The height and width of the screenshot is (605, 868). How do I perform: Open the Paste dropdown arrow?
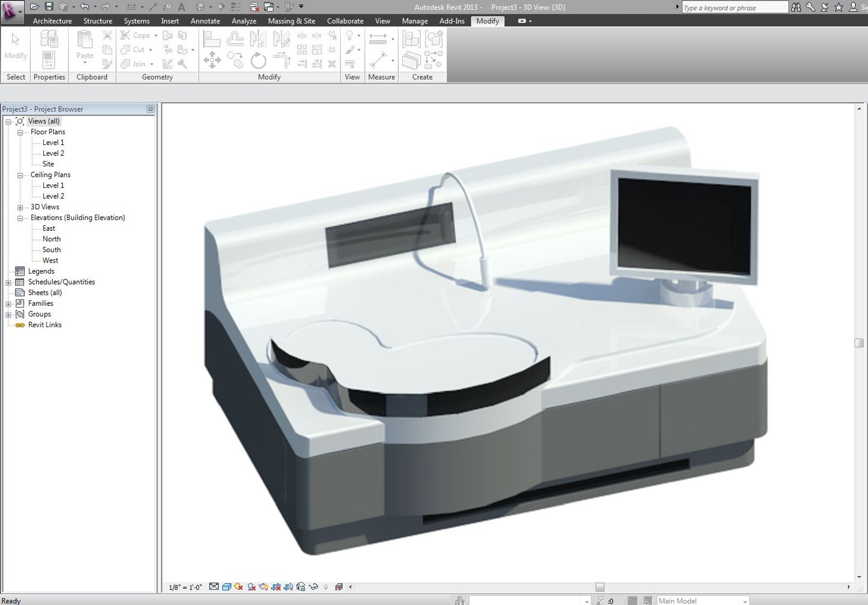85,63
